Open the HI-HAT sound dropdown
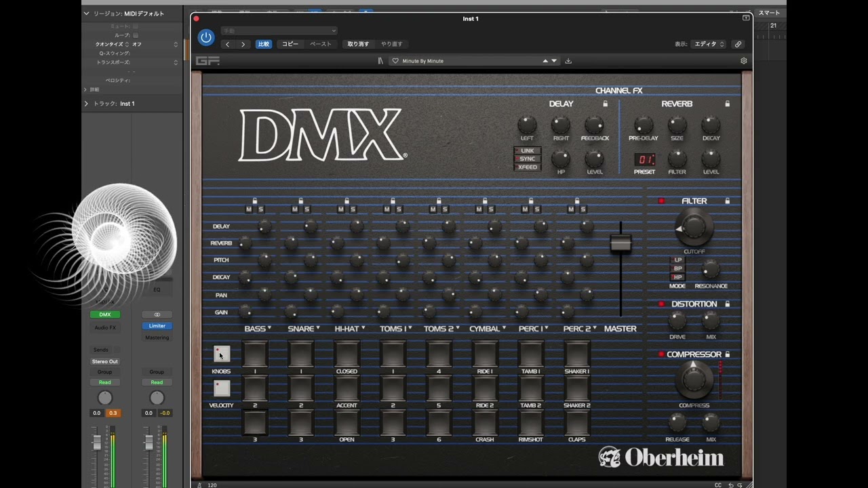The width and height of the screenshot is (868, 488). 349,329
